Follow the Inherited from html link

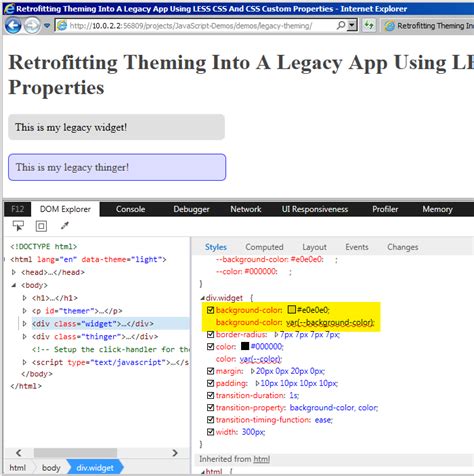pyautogui.click(x=261, y=459)
